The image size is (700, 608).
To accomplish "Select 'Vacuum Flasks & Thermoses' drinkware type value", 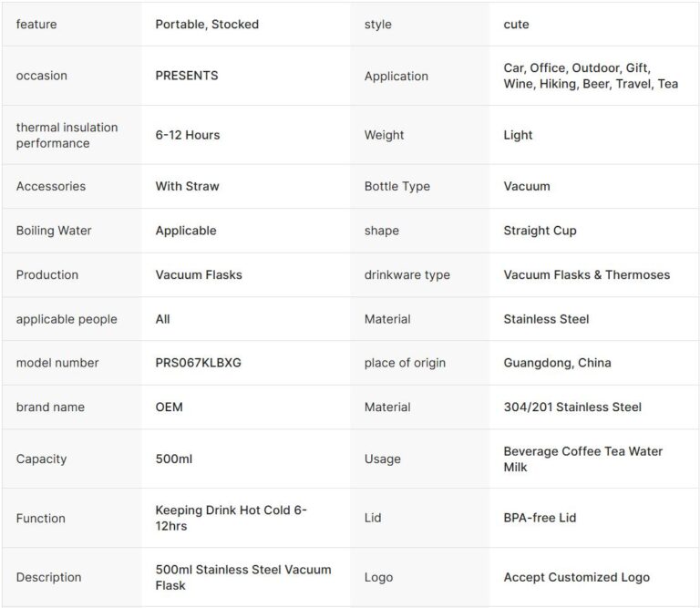I will pos(586,274).
